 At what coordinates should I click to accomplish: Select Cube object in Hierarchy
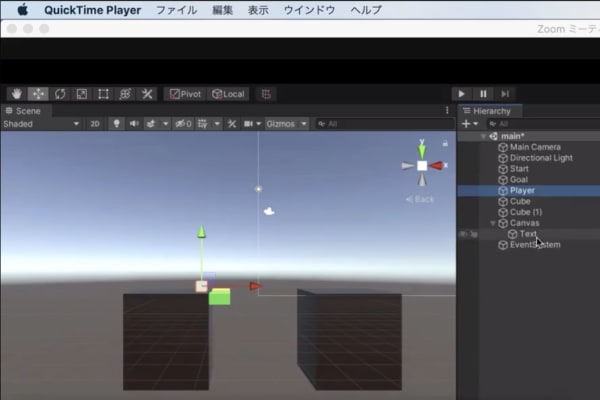520,201
